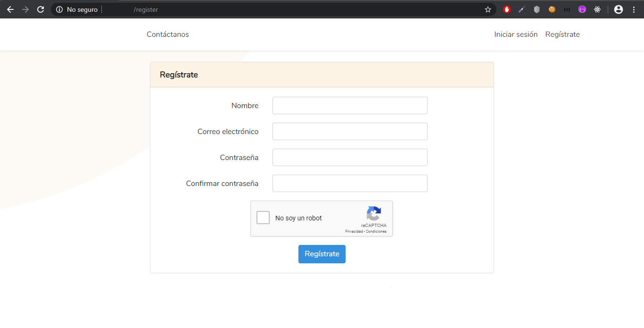Image resolution: width=644 pixels, height=328 pixels.
Task: Open the cookie extension icon
Action: pyautogui.click(x=552, y=9)
